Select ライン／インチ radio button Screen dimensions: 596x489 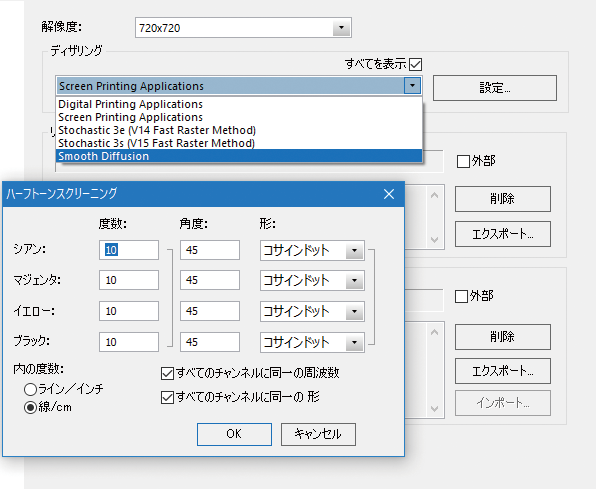click(x=30, y=389)
